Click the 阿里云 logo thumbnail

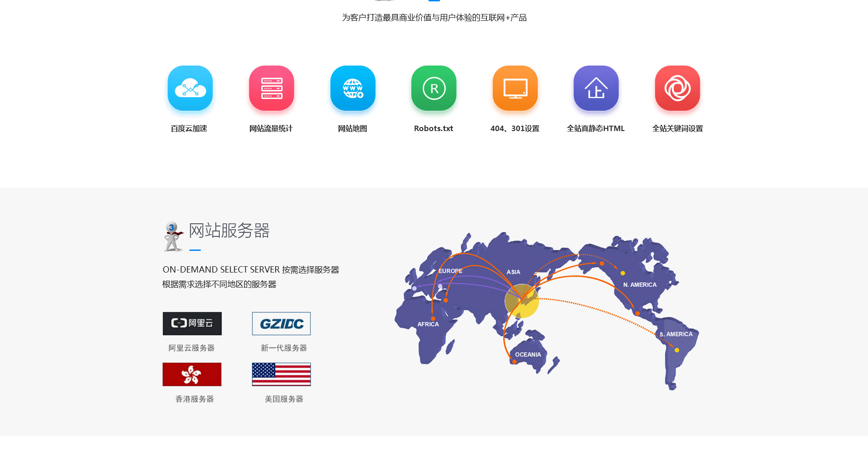(x=192, y=324)
